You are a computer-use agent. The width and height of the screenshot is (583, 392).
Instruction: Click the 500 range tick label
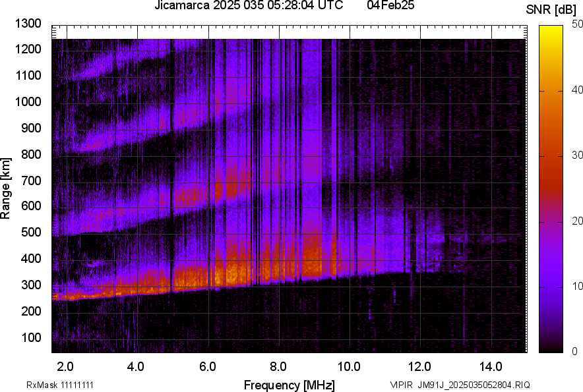(31, 233)
